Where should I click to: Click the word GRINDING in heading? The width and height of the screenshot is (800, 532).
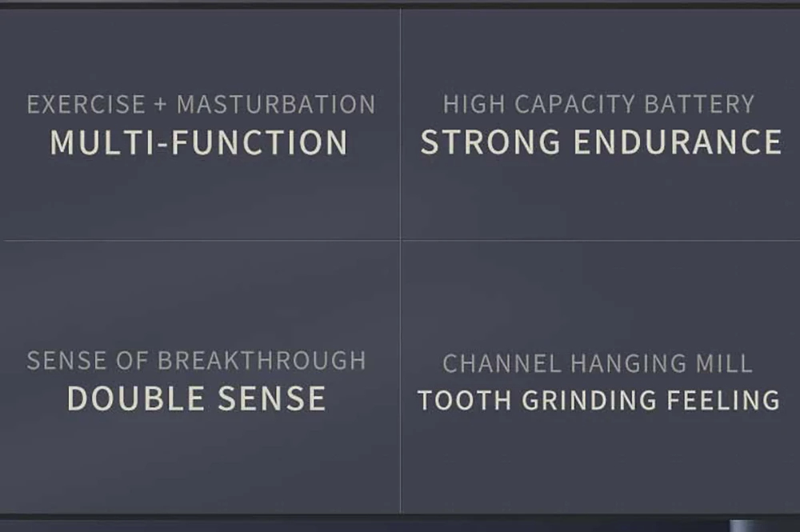pos(589,400)
